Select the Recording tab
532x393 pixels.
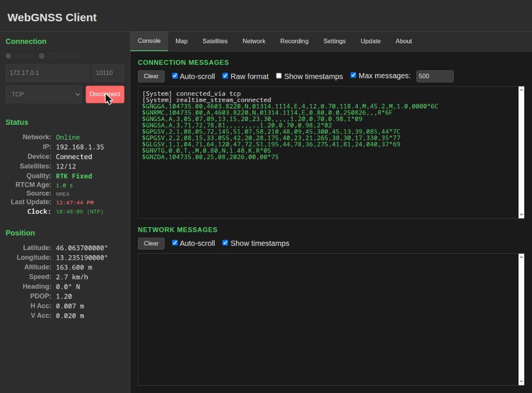pyautogui.click(x=294, y=41)
